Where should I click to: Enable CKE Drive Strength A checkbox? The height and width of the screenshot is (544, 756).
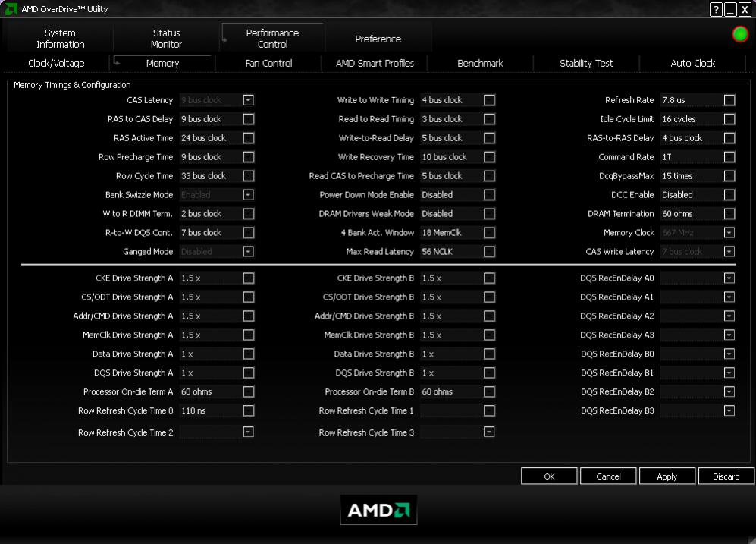[x=248, y=278]
